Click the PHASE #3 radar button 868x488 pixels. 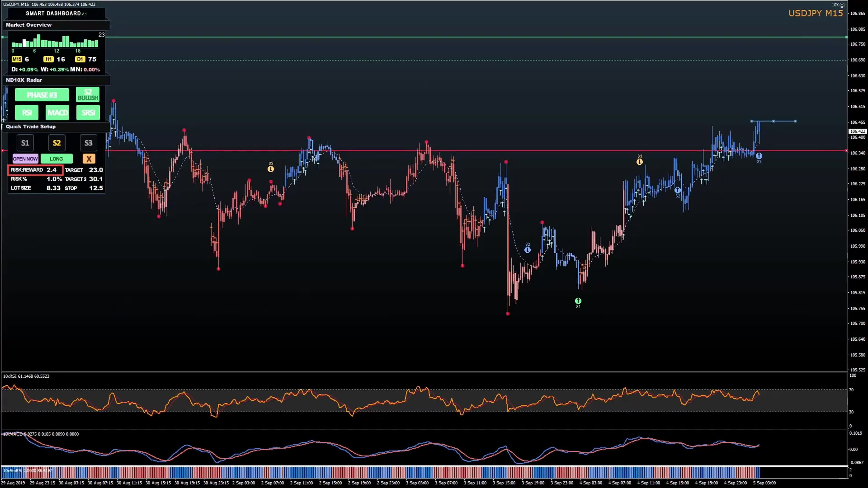(42, 95)
